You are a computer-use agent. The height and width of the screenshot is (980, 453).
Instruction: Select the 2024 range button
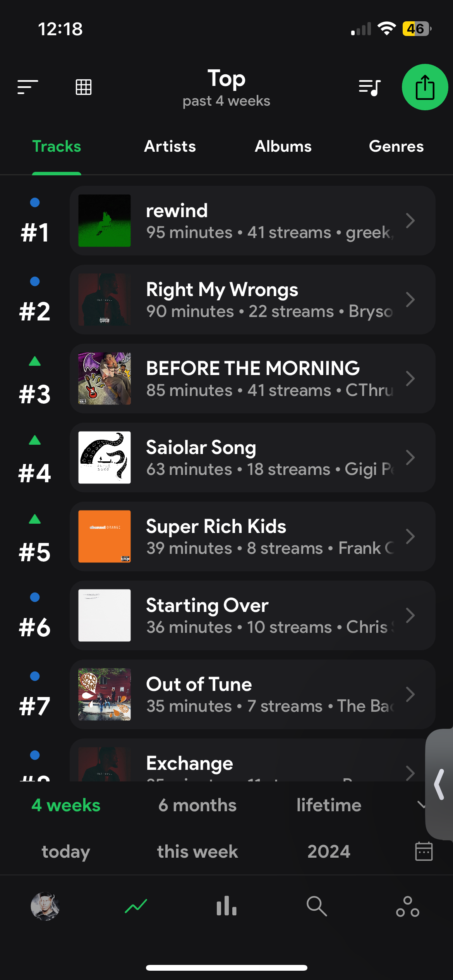tap(329, 852)
